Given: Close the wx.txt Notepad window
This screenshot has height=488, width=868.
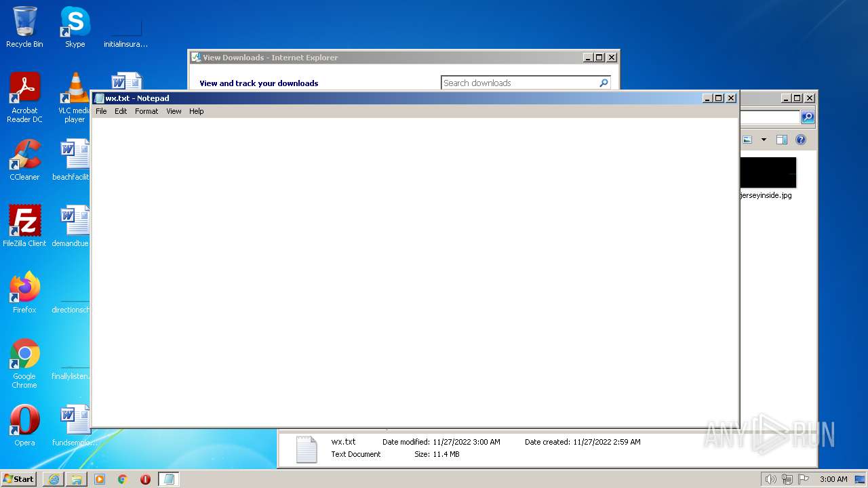Looking at the screenshot, I should click(x=731, y=98).
